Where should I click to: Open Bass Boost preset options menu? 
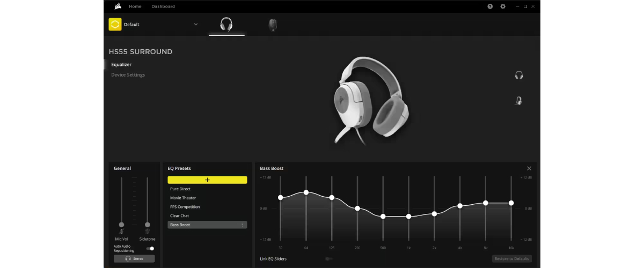coord(242,225)
